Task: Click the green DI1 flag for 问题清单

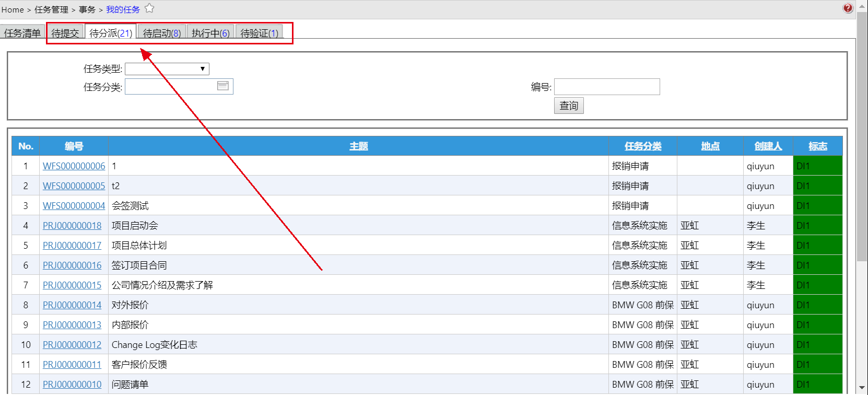Action: [818, 385]
